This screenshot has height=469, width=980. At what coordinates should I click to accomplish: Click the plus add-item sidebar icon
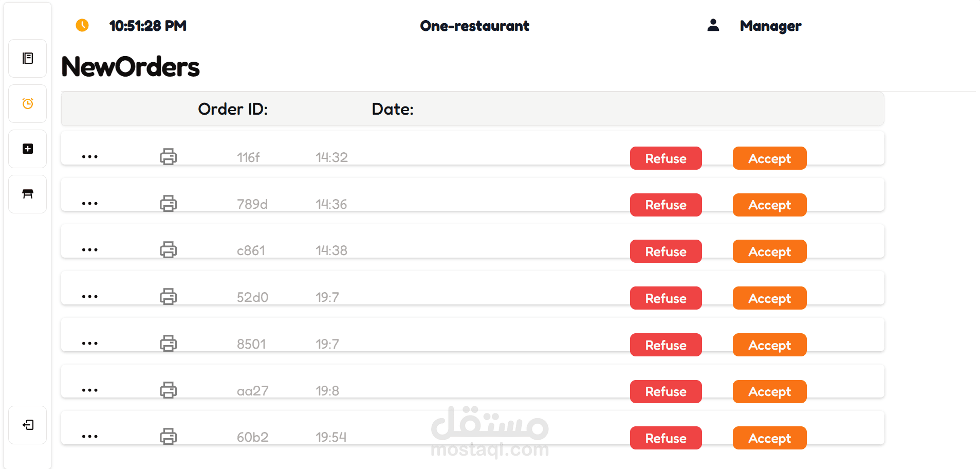coord(28,149)
